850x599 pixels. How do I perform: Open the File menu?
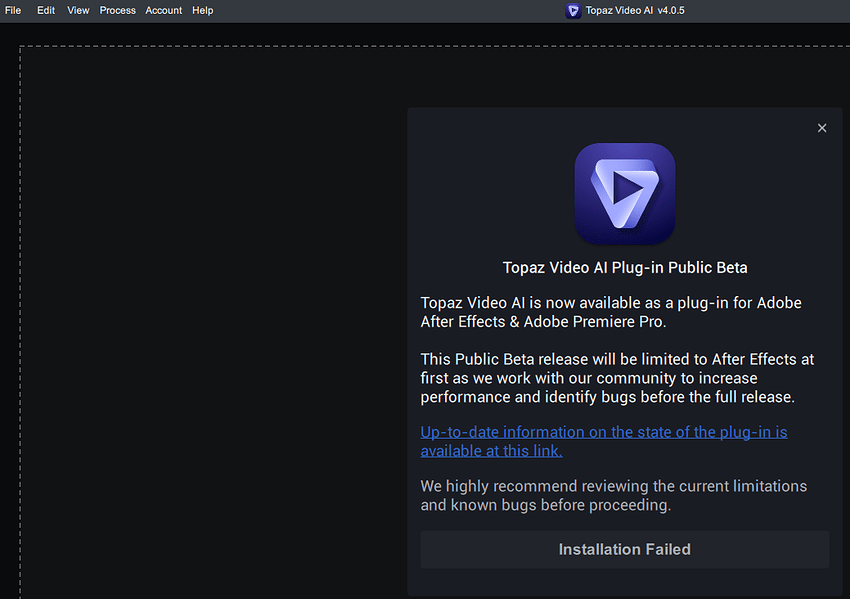pyautogui.click(x=13, y=10)
